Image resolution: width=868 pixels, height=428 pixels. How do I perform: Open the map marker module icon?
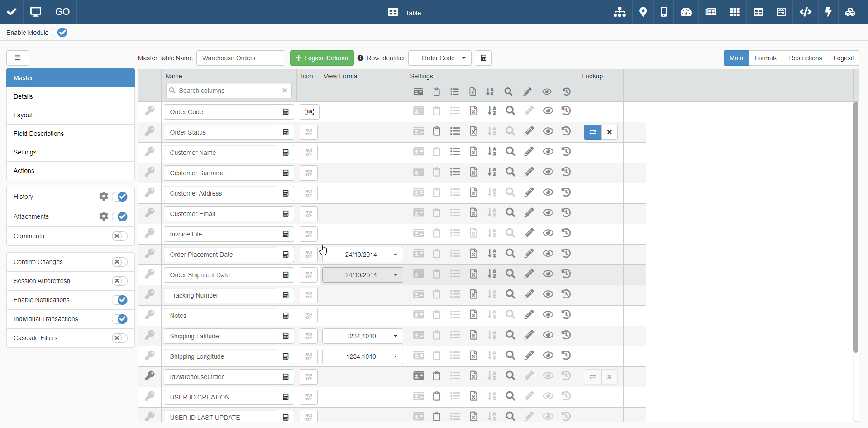point(643,12)
